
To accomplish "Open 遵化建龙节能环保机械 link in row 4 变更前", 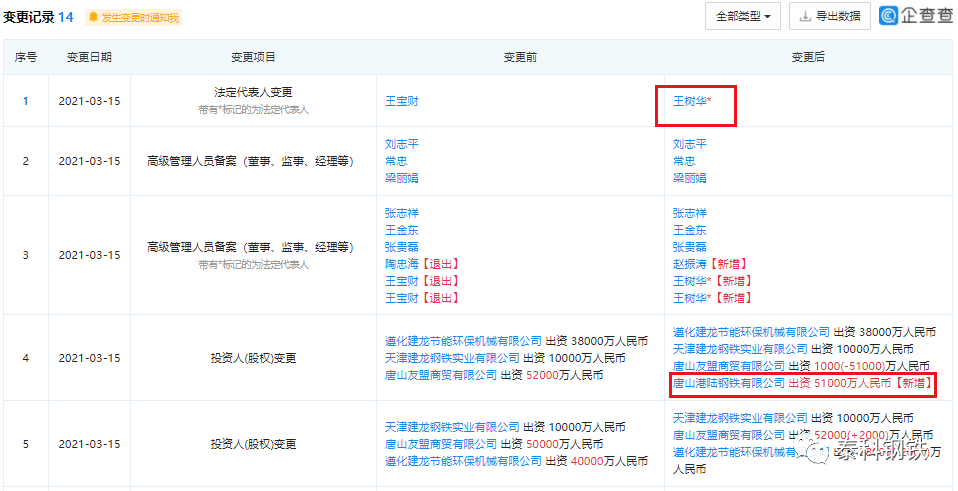I will 463,341.
